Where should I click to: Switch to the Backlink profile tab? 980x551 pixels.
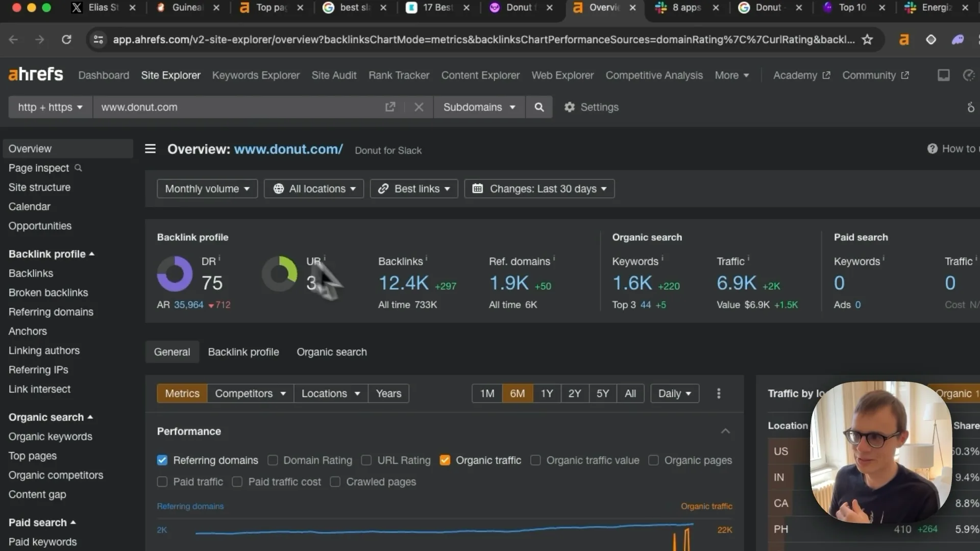[243, 352]
